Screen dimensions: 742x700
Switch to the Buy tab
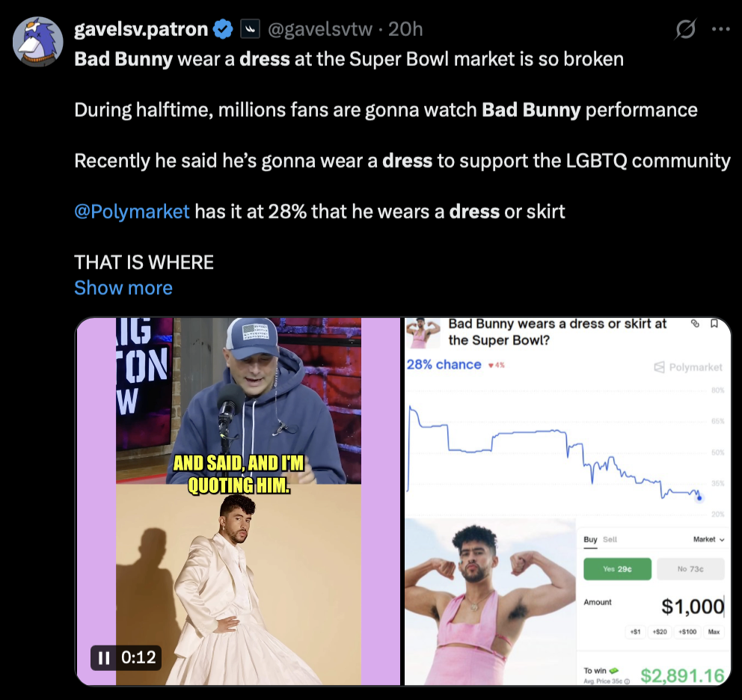click(x=590, y=539)
